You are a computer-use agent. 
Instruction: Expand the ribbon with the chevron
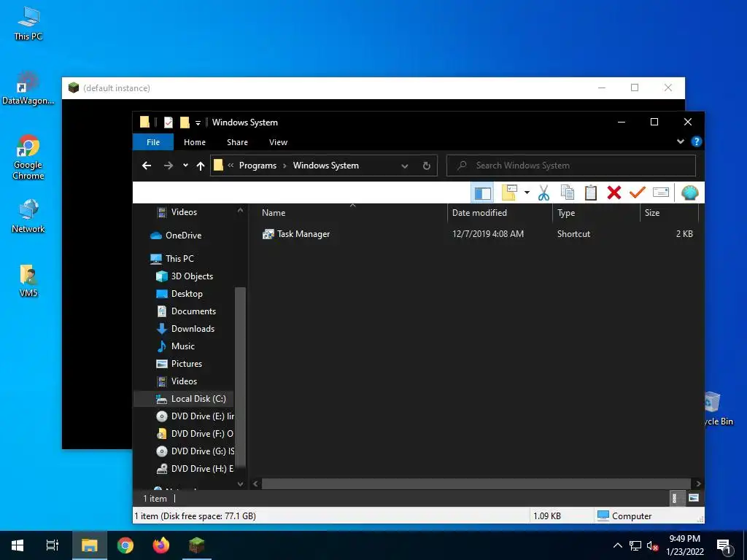(681, 141)
